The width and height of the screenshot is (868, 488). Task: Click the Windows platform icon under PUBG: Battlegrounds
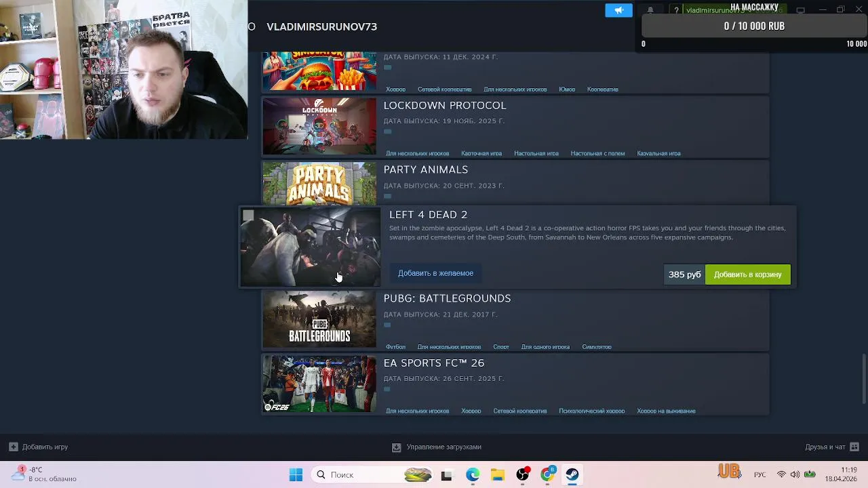tap(387, 325)
